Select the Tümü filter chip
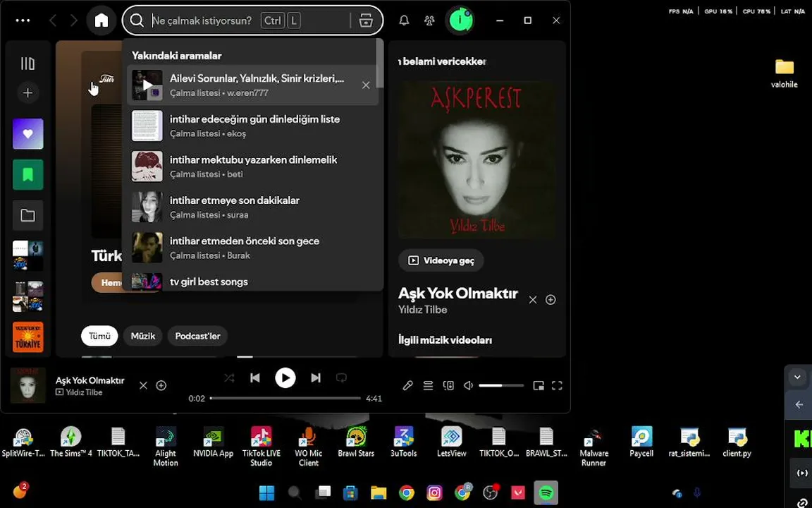This screenshot has height=508, width=812. [99, 336]
